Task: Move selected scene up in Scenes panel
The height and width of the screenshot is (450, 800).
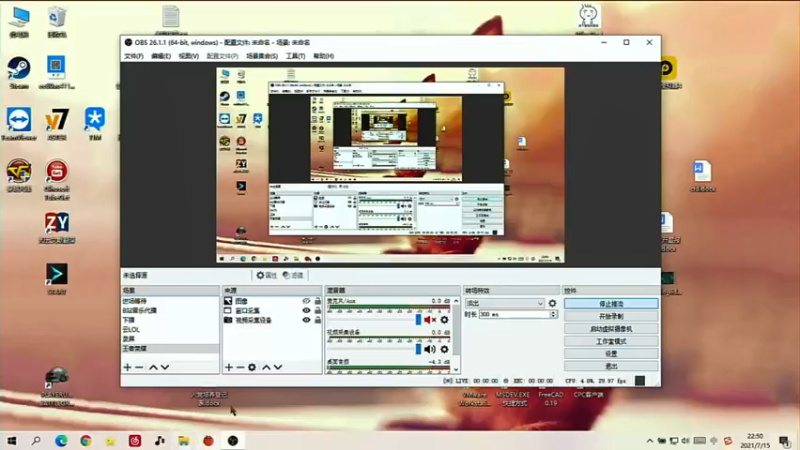Action: pos(153,367)
